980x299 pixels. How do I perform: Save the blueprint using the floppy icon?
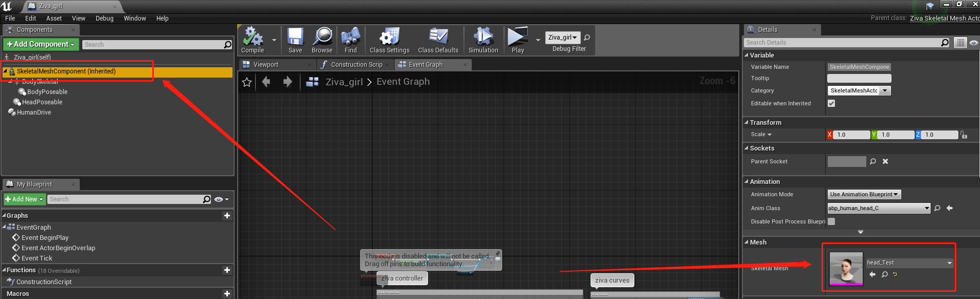(x=295, y=37)
